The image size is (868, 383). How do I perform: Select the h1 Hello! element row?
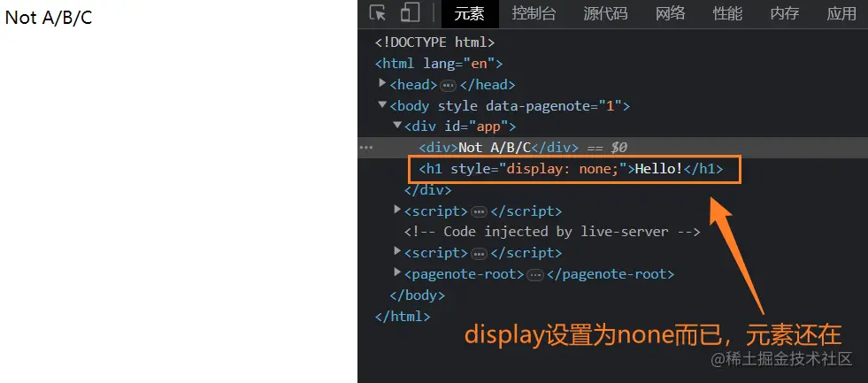[571, 169]
